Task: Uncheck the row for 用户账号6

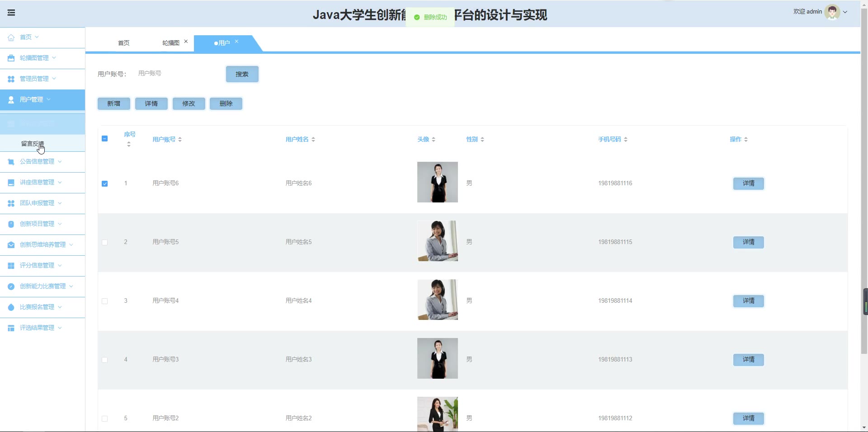Action: 105,184
